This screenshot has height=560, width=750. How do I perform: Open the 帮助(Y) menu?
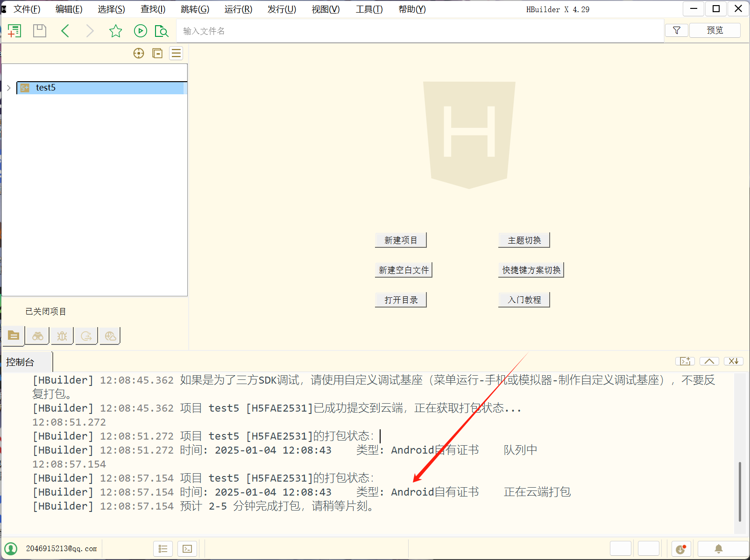pyautogui.click(x=412, y=9)
